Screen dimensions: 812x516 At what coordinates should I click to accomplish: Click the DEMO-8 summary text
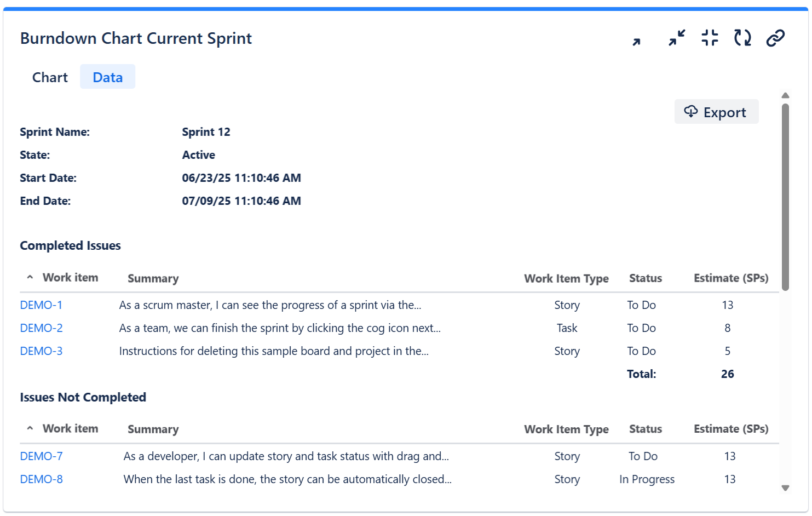(x=288, y=479)
